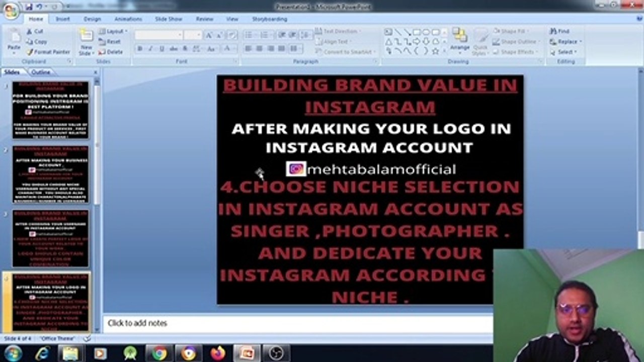Click the Windows Start orb
Screen dimensions: 644x362
coord(12,353)
